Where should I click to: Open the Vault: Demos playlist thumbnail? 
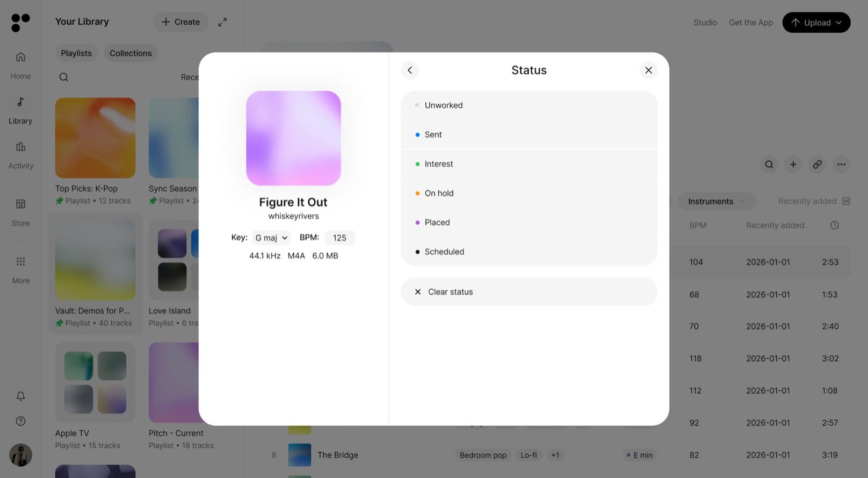click(x=95, y=260)
